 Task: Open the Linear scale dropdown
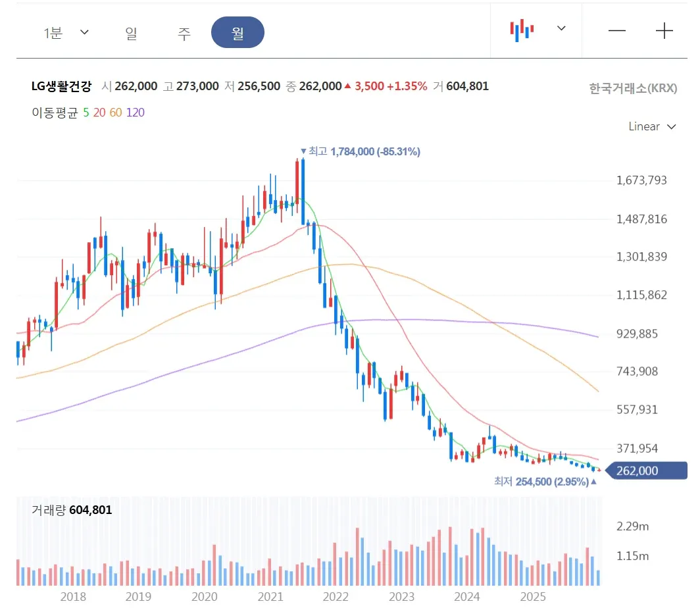[x=652, y=126]
